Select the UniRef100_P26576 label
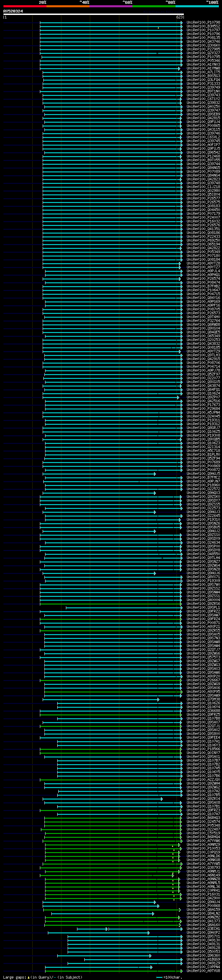Screen dimensions: 222x980 203,225
